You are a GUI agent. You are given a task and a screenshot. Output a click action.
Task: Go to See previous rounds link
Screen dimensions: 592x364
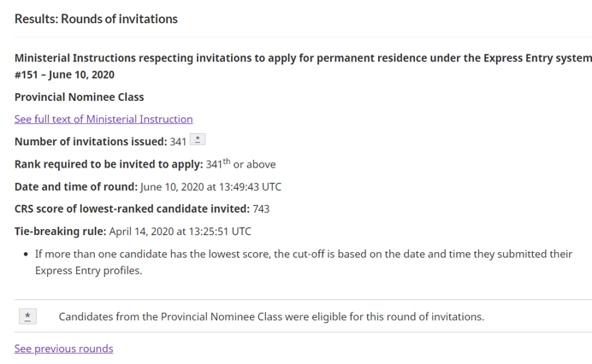[63, 349]
